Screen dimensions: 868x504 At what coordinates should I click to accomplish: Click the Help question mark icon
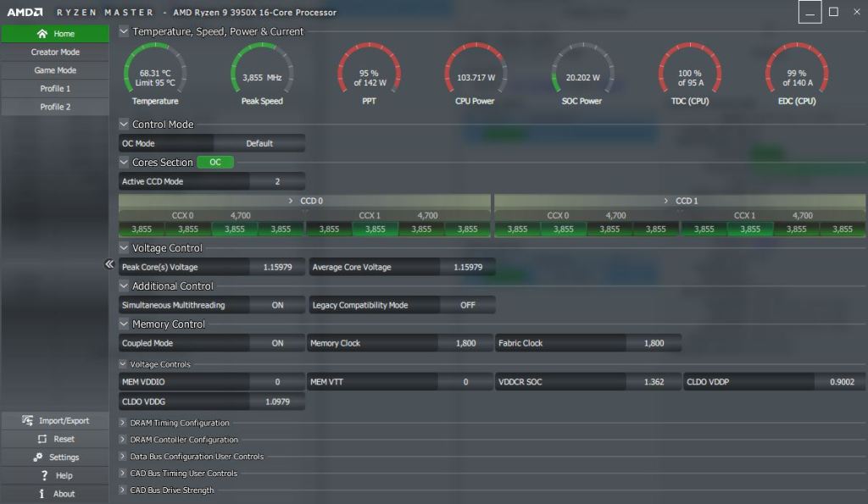[x=44, y=476]
